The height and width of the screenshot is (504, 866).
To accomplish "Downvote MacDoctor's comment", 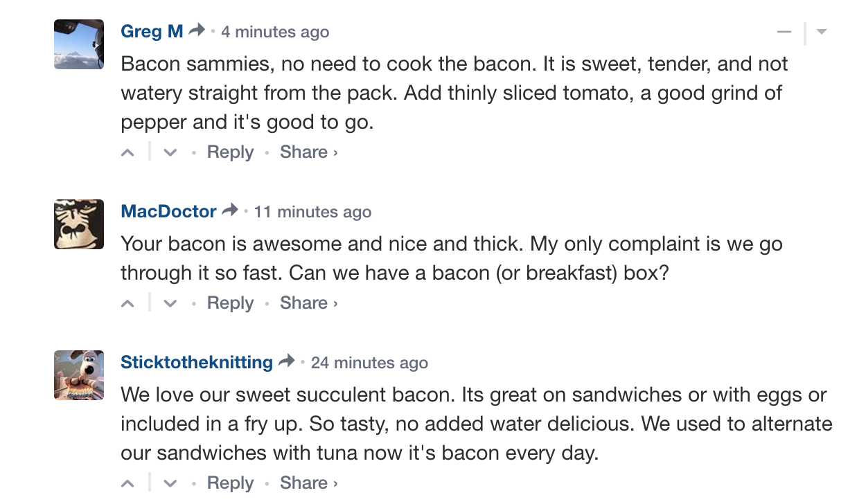I will pos(170,304).
